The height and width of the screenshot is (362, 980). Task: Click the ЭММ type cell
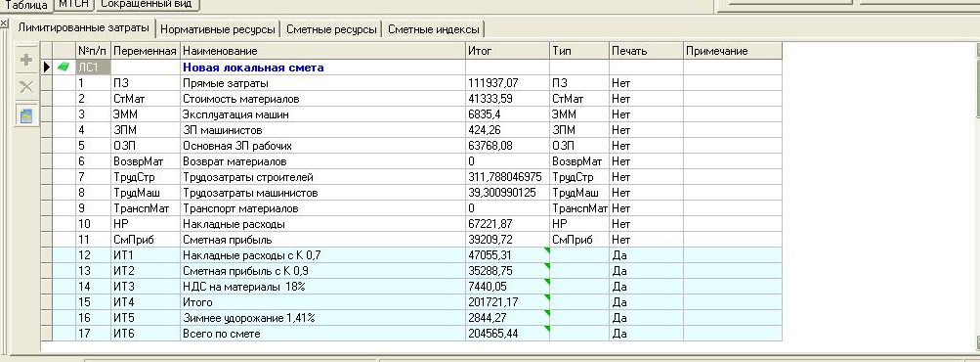pyautogui.click(x=579, y=114)
